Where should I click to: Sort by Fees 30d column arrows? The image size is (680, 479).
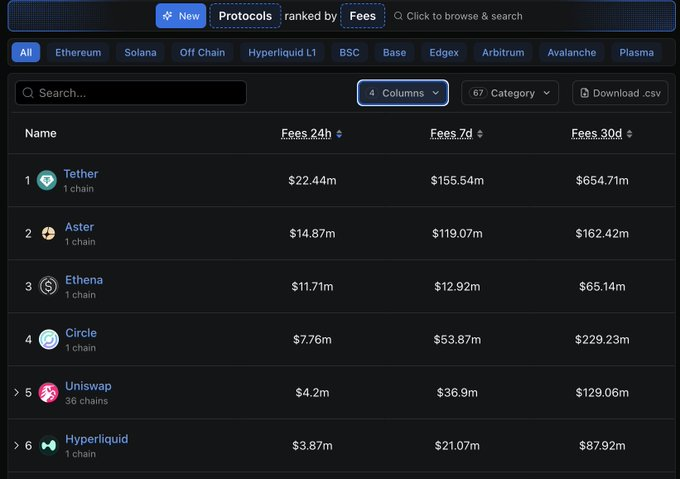629,134
